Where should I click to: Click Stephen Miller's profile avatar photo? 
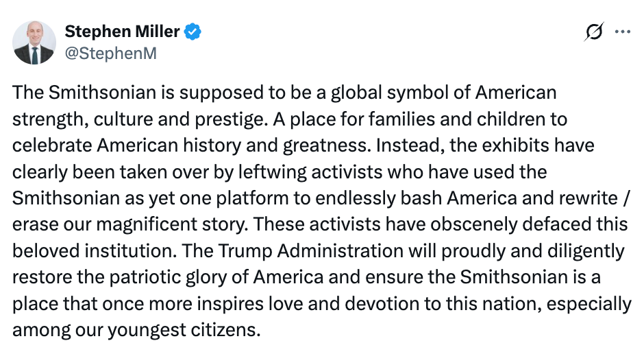(34, 42)
